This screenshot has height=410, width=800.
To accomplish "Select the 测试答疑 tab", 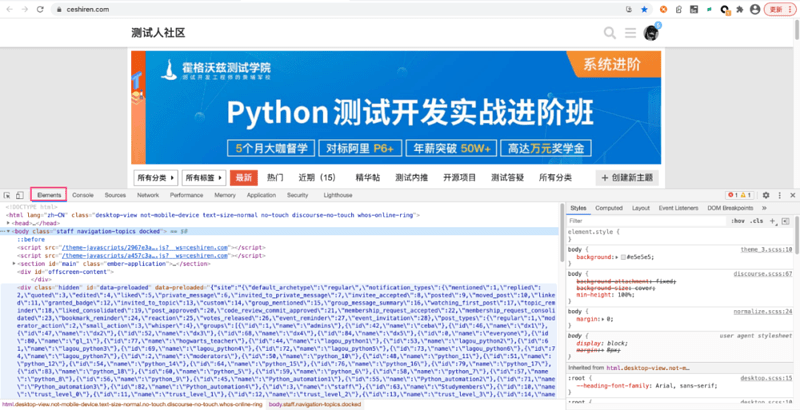I will [x=508, y=178].
